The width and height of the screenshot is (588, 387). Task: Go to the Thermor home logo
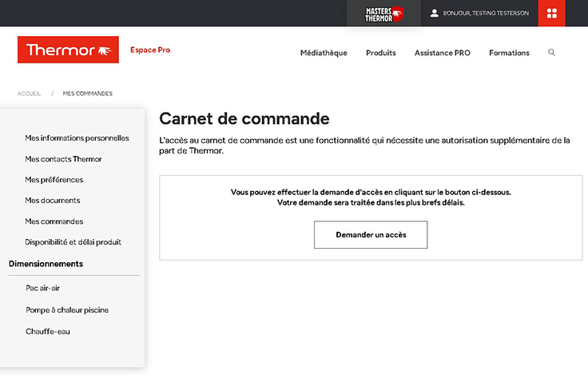click(68, 50)
